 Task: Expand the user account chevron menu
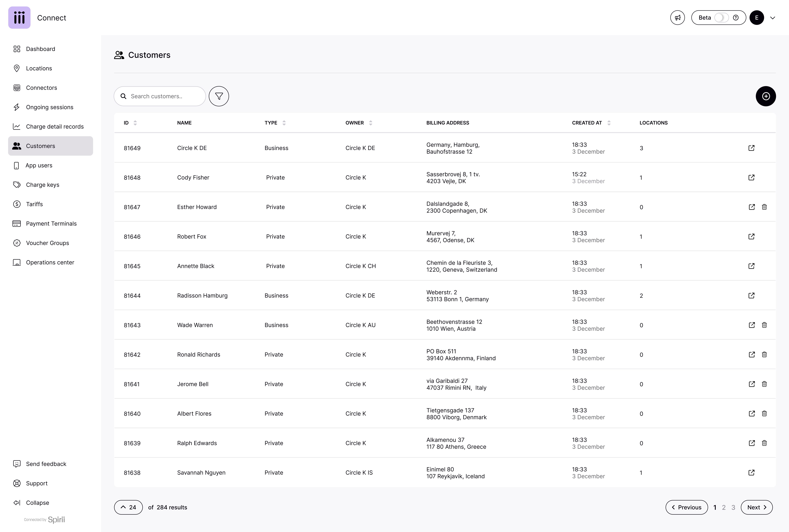click(x=773, y=18)
